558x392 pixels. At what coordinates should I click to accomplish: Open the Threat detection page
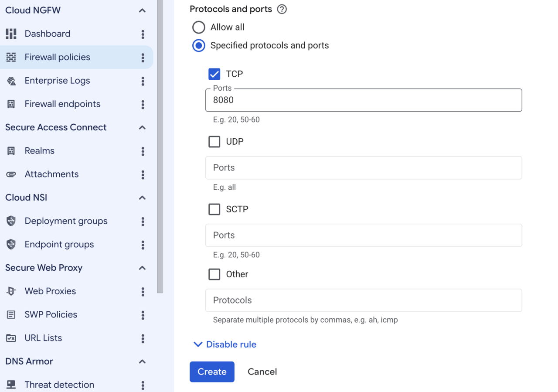(59, 385)
